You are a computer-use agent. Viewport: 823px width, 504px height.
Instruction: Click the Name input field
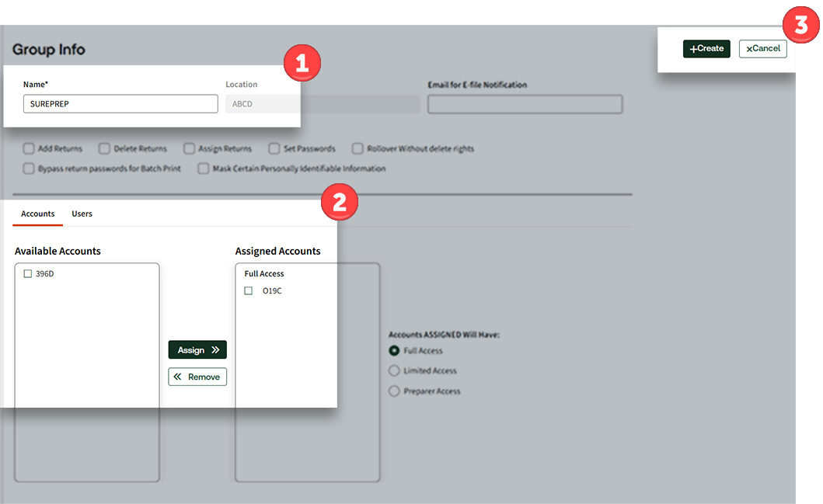coord(120,104)
